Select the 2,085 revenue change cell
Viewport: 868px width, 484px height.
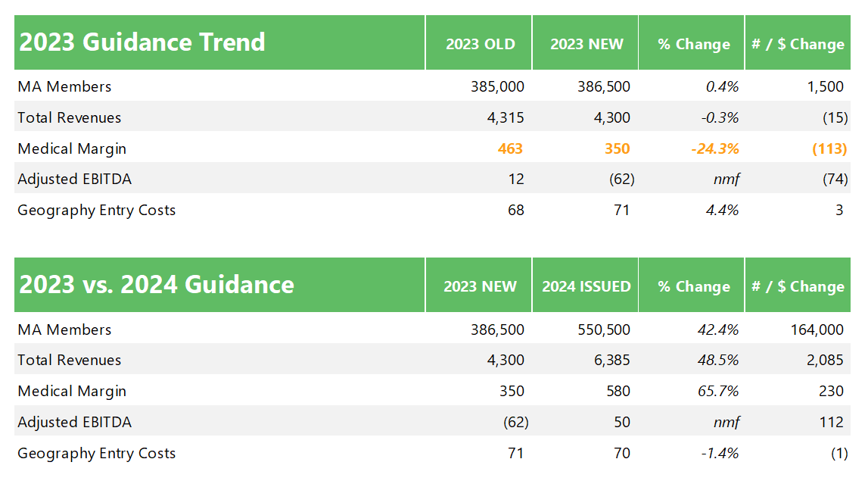click(826, 361)
